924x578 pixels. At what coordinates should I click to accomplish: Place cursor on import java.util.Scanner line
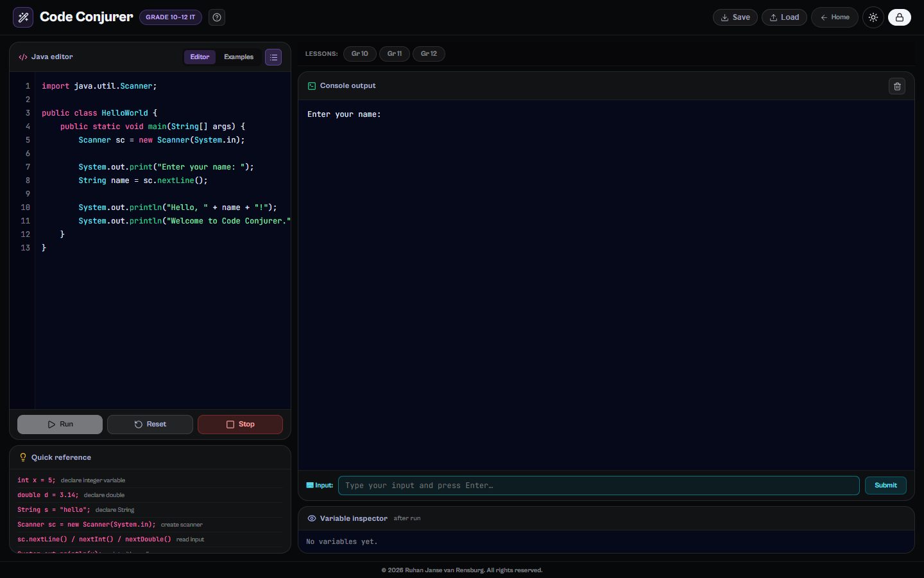pos(99,86)
